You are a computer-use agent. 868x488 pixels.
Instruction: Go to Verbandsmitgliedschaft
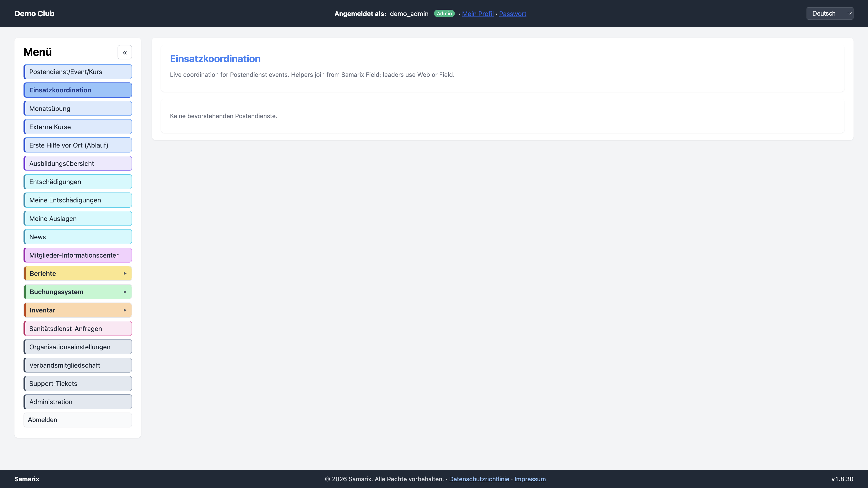click(x=78, y=365)
